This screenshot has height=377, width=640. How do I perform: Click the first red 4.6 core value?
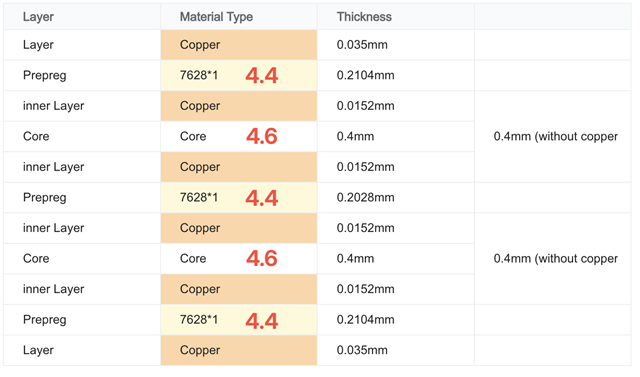[262, 136]
